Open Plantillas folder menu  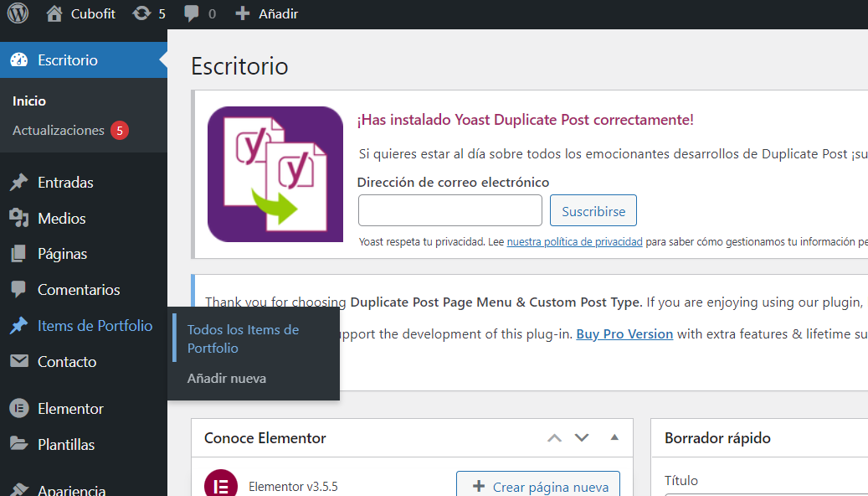click(65, 445)
